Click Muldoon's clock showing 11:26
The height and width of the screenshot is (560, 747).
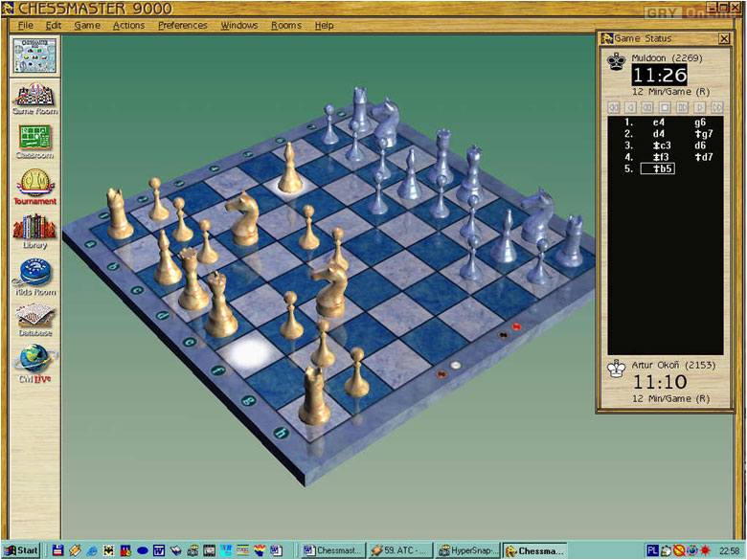[659, 75]
